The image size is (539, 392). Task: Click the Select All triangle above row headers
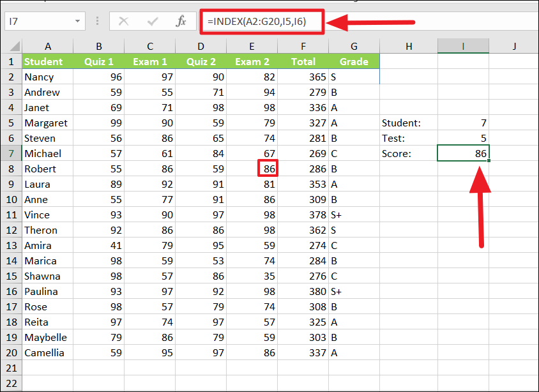11,47
